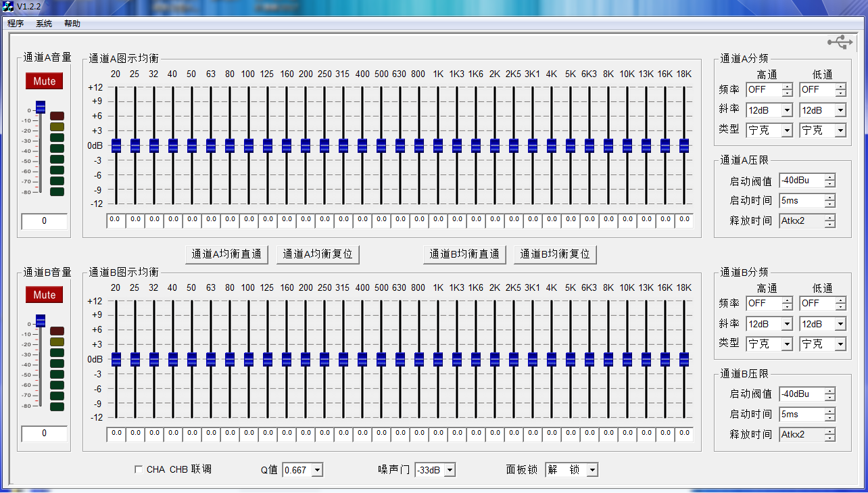The width and height of the screenshot is (868, 493).
Task: Open channel B high-pass type dropdown
Action: point(787,344)
